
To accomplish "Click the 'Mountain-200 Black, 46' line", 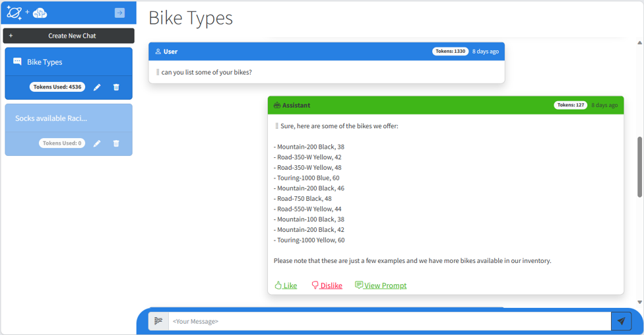I will 309,188.
